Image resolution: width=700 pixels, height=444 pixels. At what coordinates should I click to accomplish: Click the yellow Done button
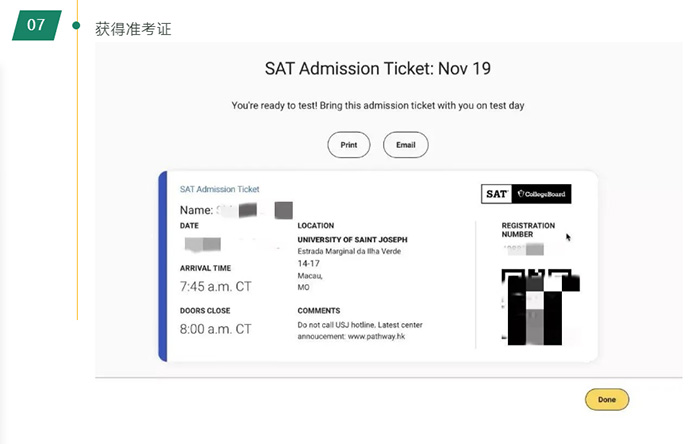tap(607, 399)
